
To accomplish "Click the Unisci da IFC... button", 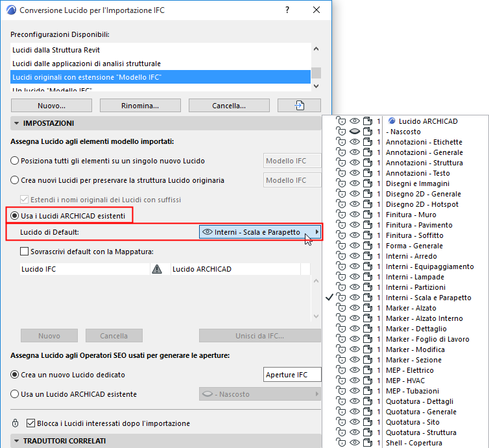I will click(x=260, y=336).
